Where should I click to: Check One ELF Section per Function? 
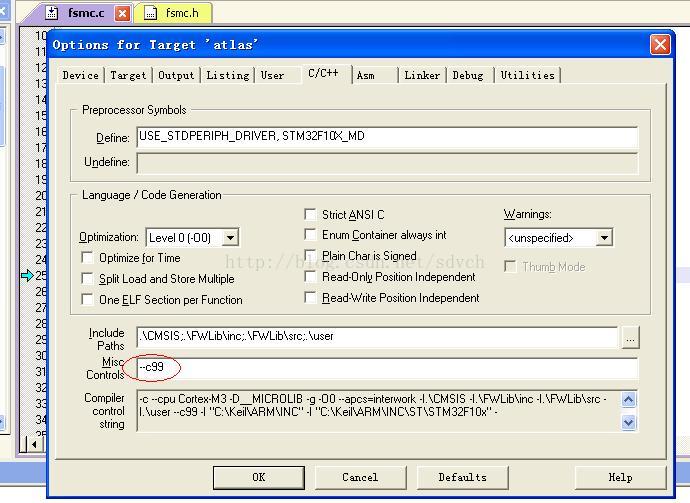pos(88,300)
